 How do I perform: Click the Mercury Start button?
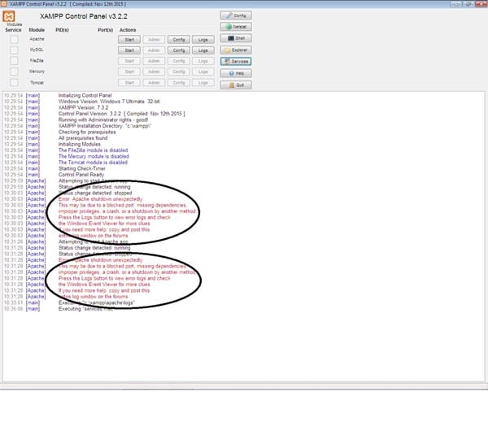(129, 72)
